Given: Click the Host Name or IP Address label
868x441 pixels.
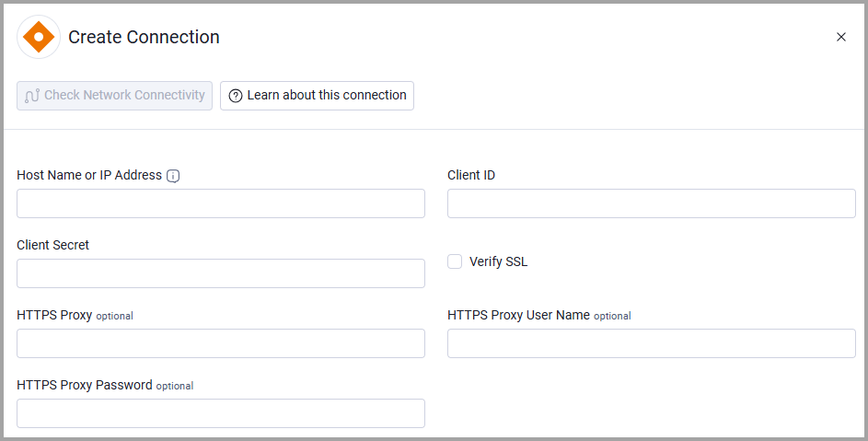Looking at the screenshot, I should pyautogui.click(x=89, y=175).
